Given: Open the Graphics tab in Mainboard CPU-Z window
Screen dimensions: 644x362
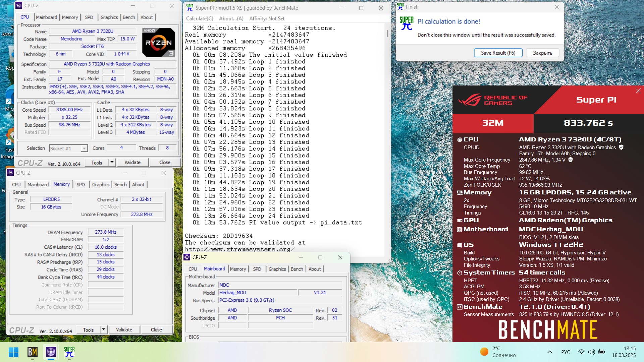Looking at the screenshot, I should 277,269.
